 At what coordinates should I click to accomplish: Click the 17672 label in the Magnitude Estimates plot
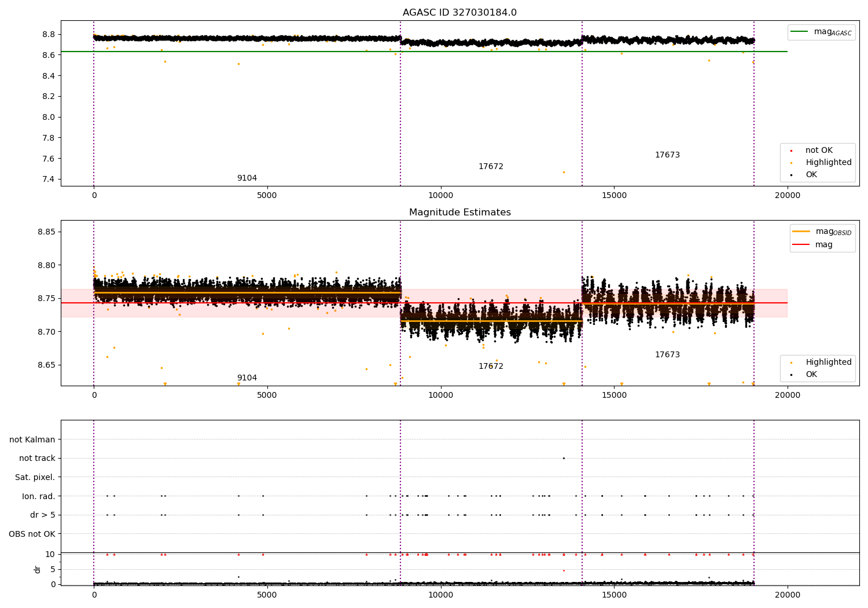click(491, 367)
